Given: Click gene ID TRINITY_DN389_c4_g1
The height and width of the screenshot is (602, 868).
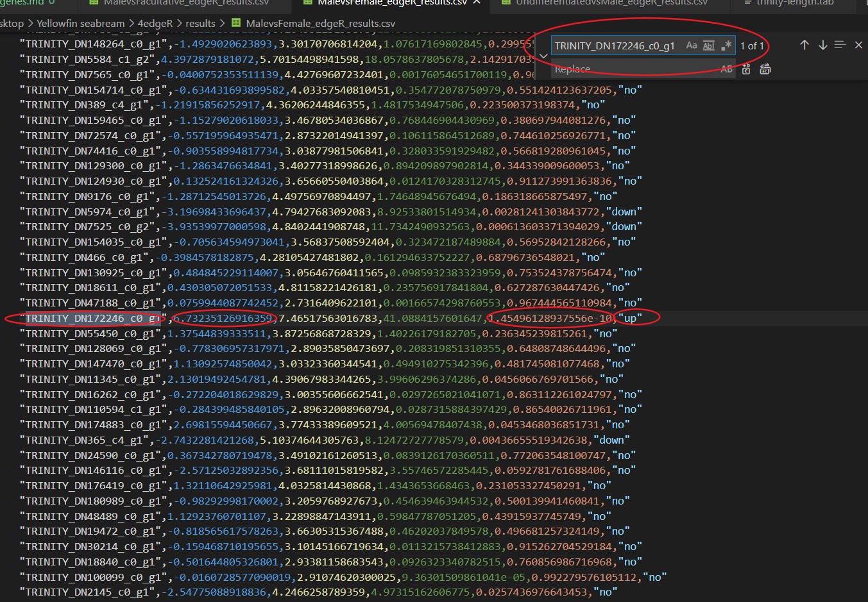Looking at the screenshot, I should (x=84, y=105).
